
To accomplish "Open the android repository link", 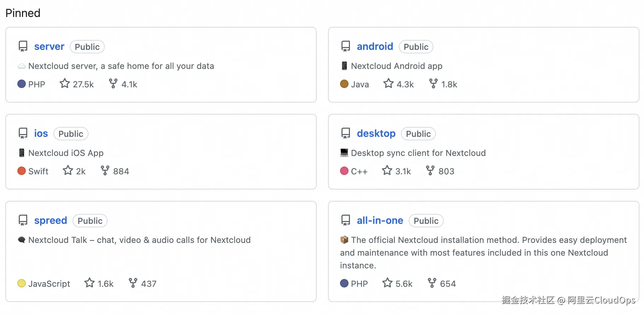I will 375,47.
